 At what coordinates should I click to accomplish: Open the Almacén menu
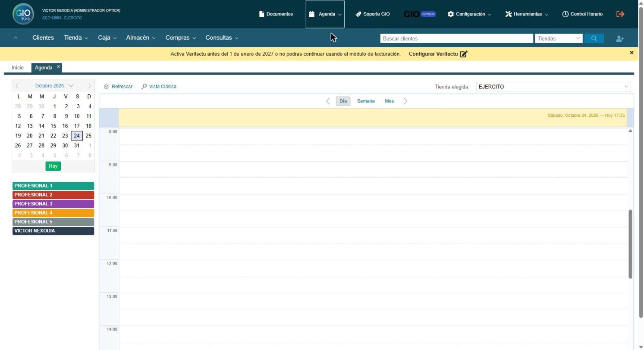141,38
